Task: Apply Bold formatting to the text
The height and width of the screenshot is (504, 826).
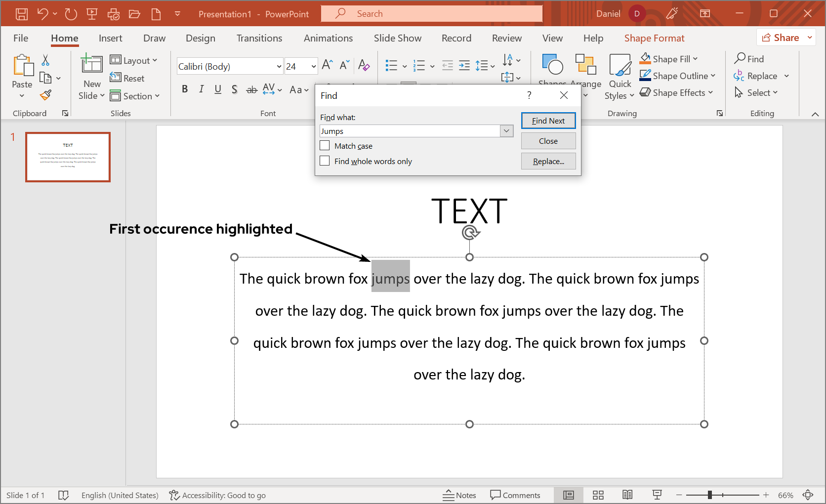Action: coord(185,89)
